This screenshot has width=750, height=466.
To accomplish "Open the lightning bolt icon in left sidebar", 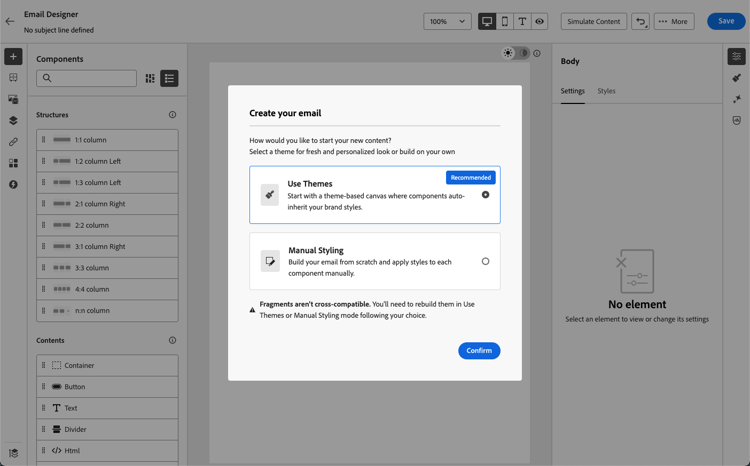I will coord(13,185).
